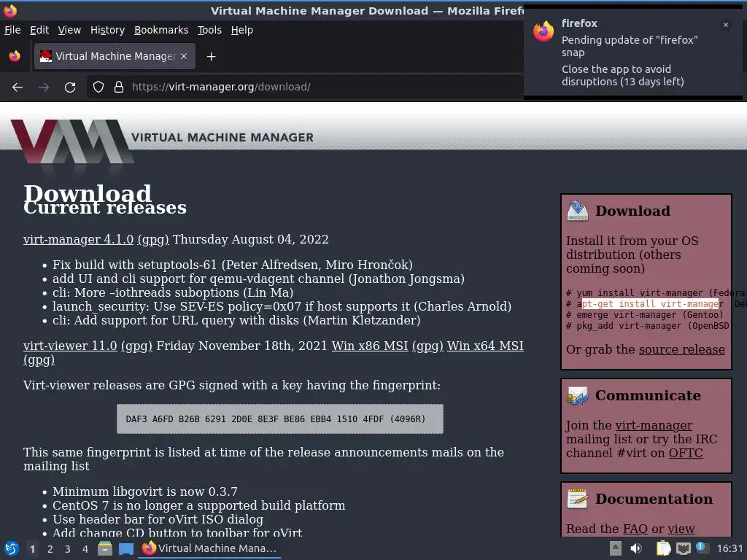747x560 pixels.
Task: Open the Help menu
Action: [242, 30]
